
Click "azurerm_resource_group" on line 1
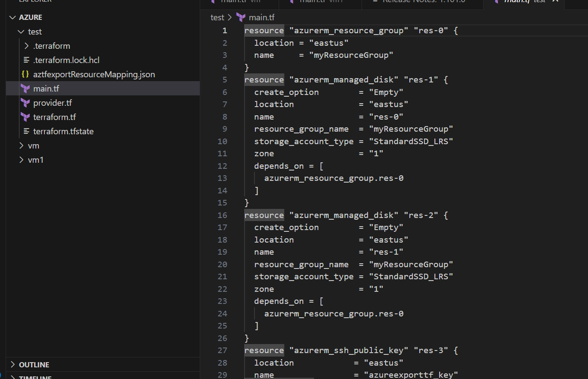[x=349, y=30]
